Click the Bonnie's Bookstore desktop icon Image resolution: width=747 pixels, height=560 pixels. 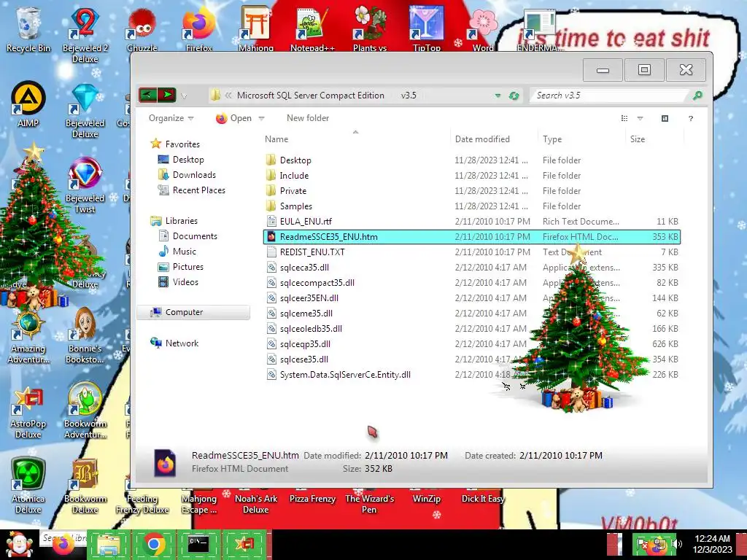point(85,335)
